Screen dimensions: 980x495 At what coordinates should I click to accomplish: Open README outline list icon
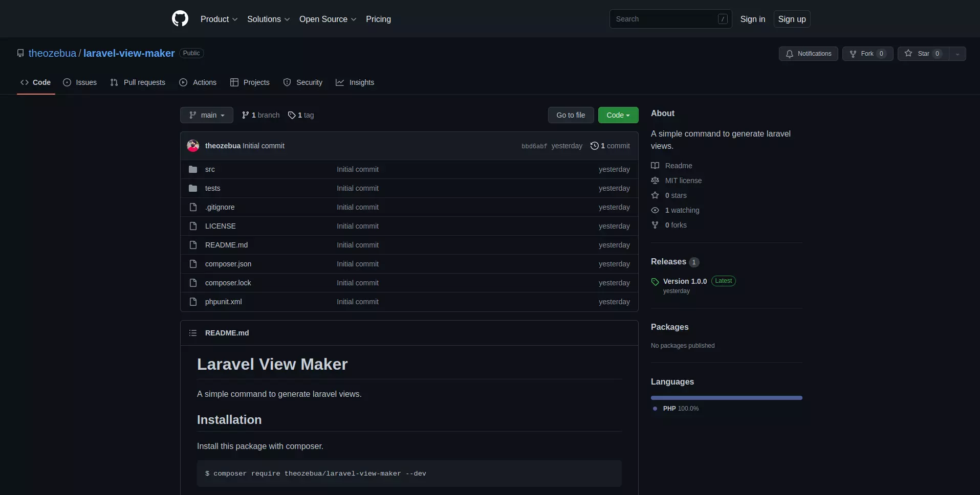click(193, 333)
